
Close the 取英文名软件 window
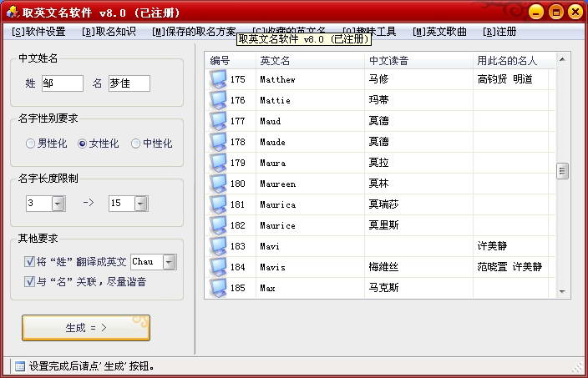point(575,12)
